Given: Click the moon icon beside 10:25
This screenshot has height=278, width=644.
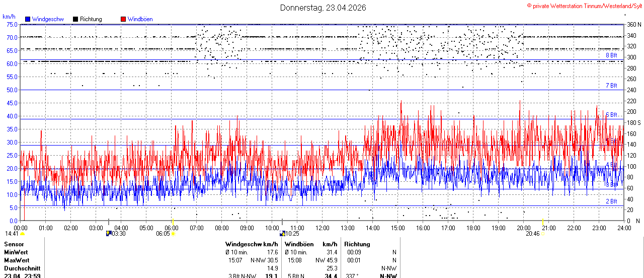Looking at the screenshot, I should [282, 234].
